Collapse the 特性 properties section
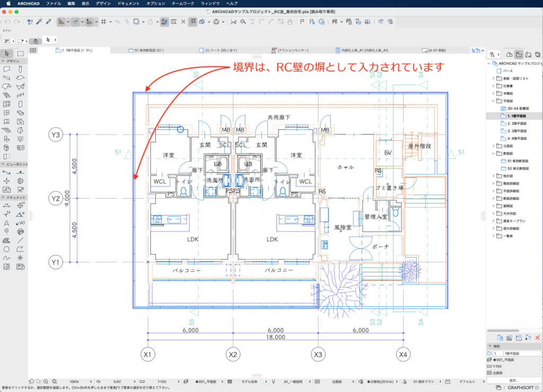Image resolution: width=543 pixels, height=392 pixels. [490, 346]
